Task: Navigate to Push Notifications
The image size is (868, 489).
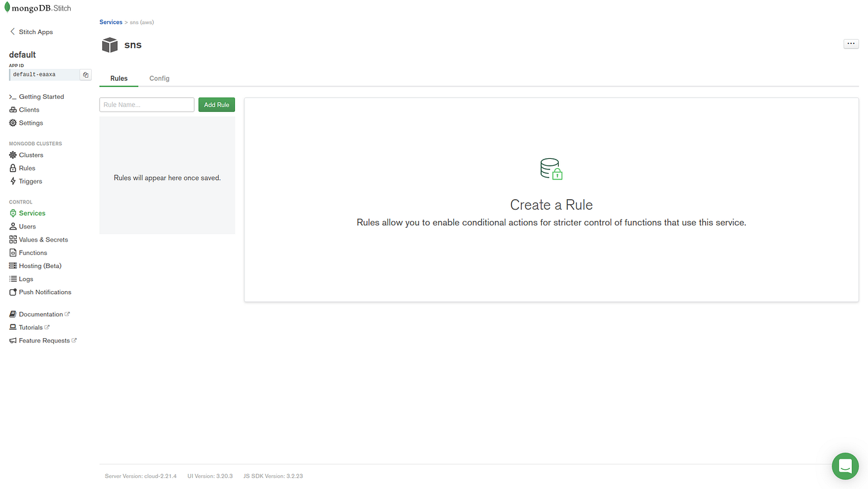Action: tap(45, 292)
